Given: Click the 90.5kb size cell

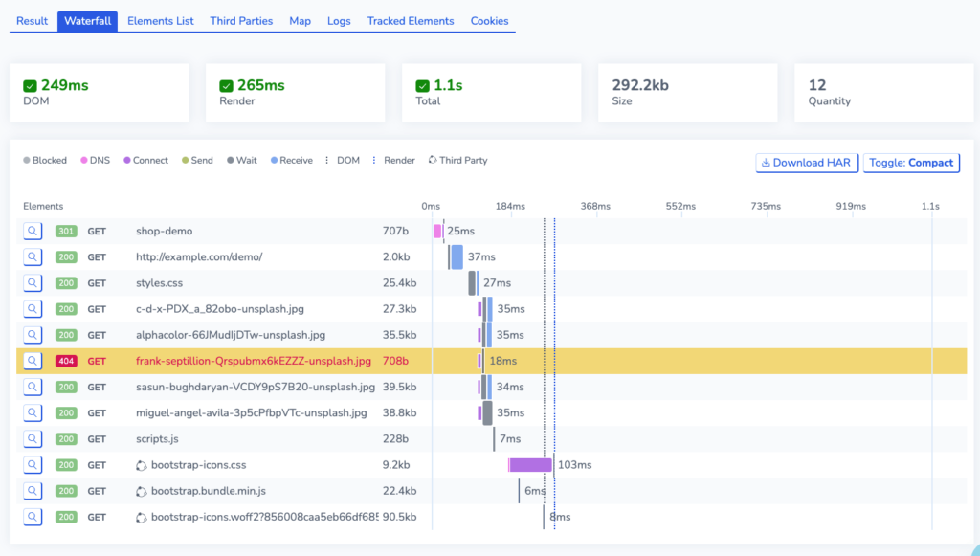Looking at the screenshot, I should (399, 517).
